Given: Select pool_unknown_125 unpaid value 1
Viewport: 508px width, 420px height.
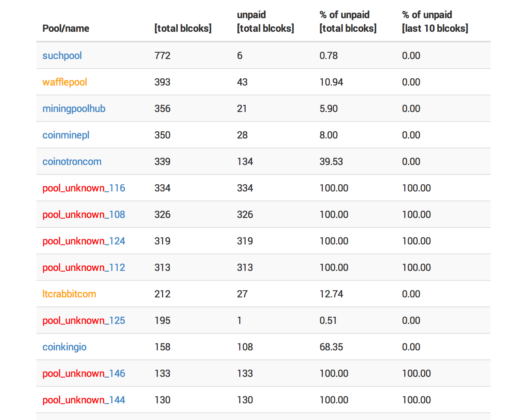Looking at the screenshot, I should (239, 320).
